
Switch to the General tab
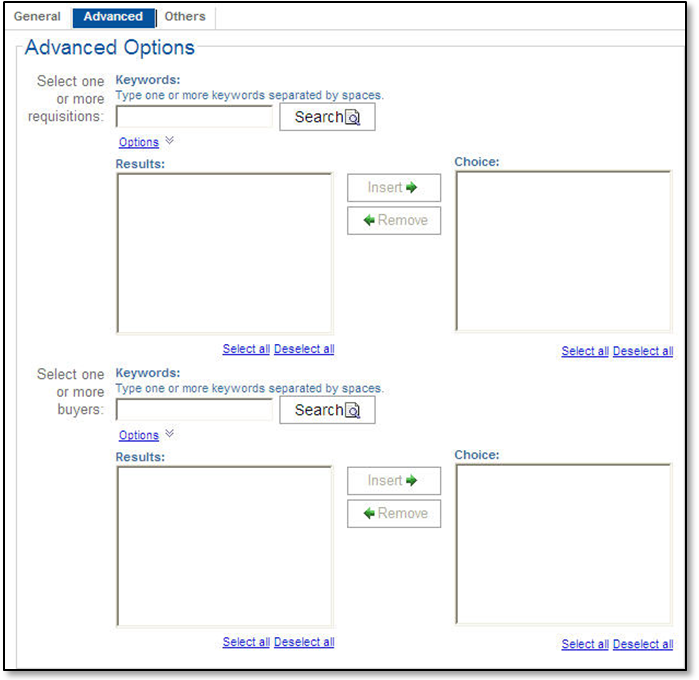tap(37, 17)
